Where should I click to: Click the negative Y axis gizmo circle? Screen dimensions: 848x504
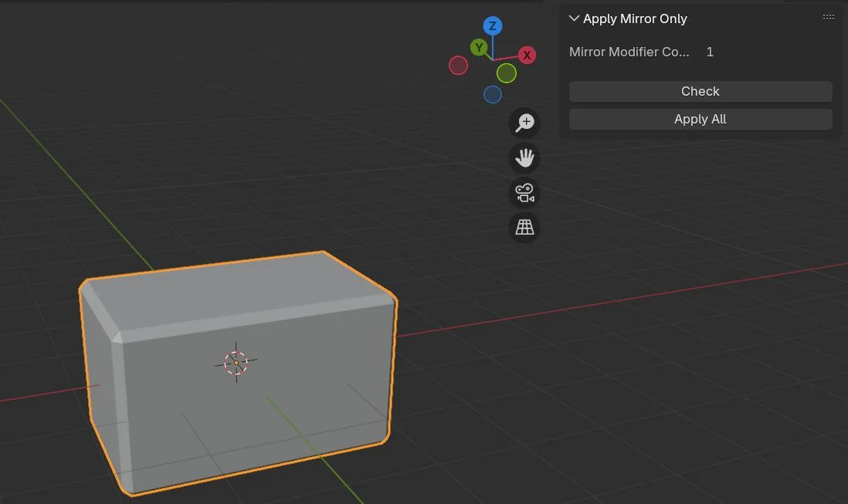[506, 73]
